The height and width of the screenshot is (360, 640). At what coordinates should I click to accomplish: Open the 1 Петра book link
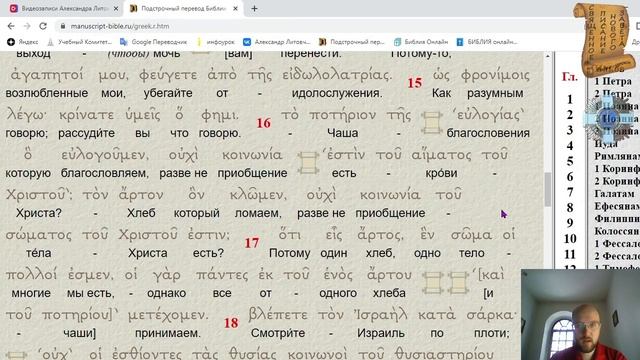tap(613, 81)
